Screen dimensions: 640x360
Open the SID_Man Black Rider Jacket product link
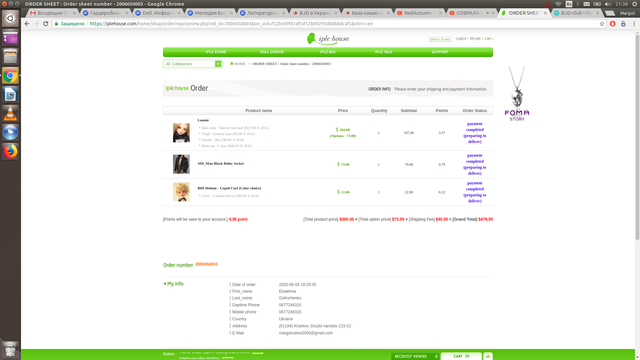point(220,163)
